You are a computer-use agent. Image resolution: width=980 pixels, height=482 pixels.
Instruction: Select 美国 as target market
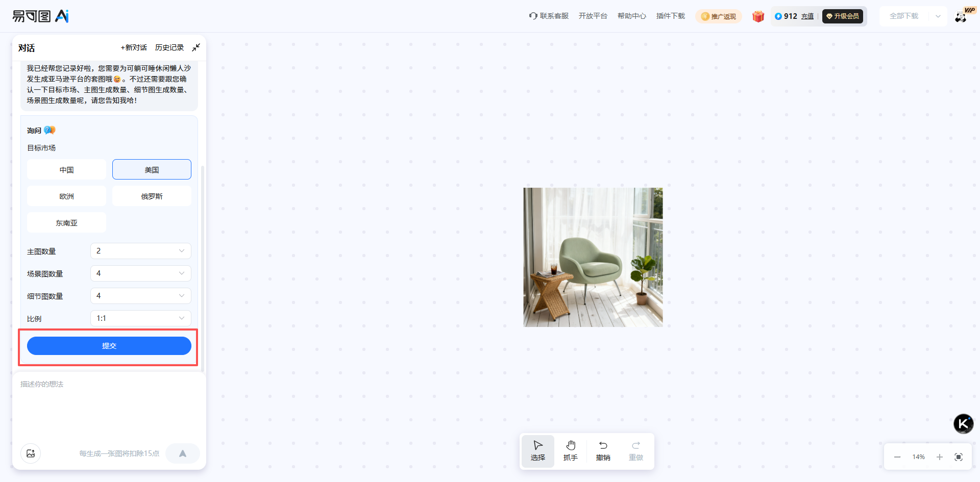click(x=152, y=169)
